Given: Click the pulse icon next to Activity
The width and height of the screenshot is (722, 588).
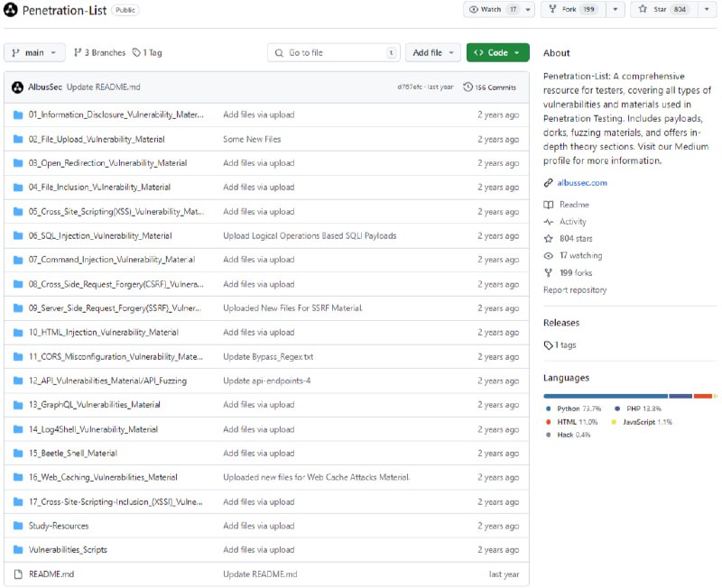Looking at the screenshot, I should point(548,222).
